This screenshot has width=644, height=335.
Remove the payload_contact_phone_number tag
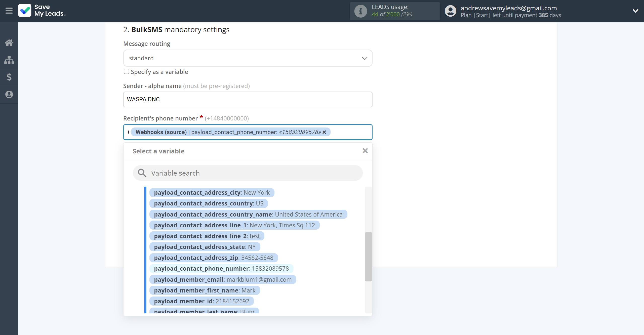tap(324, 132)
